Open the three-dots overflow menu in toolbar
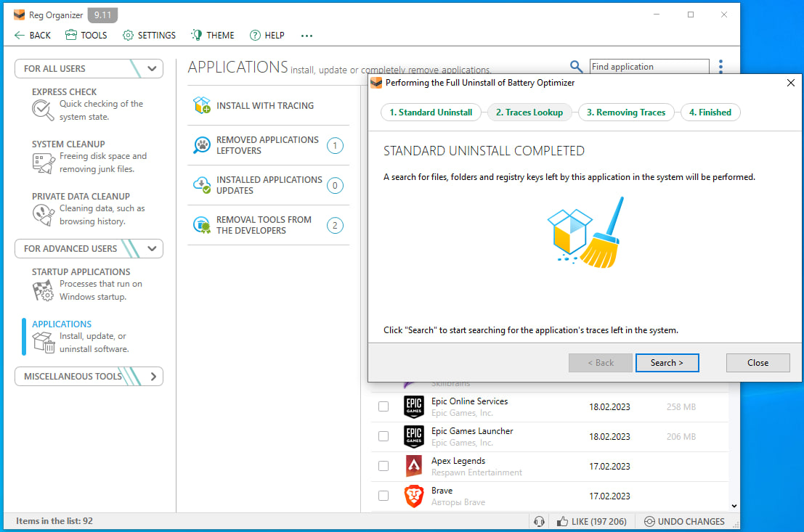Image resolution: width=804 pixels, height=532 pixels. 306,36
